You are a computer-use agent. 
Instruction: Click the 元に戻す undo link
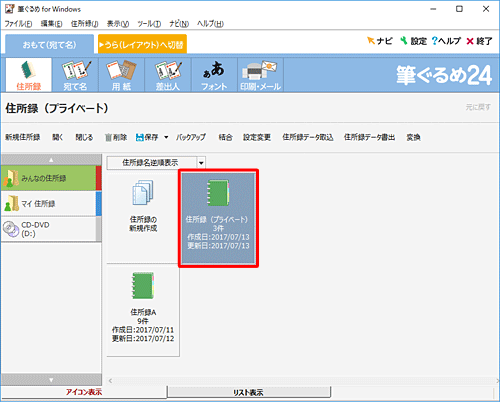click(478, 107)
